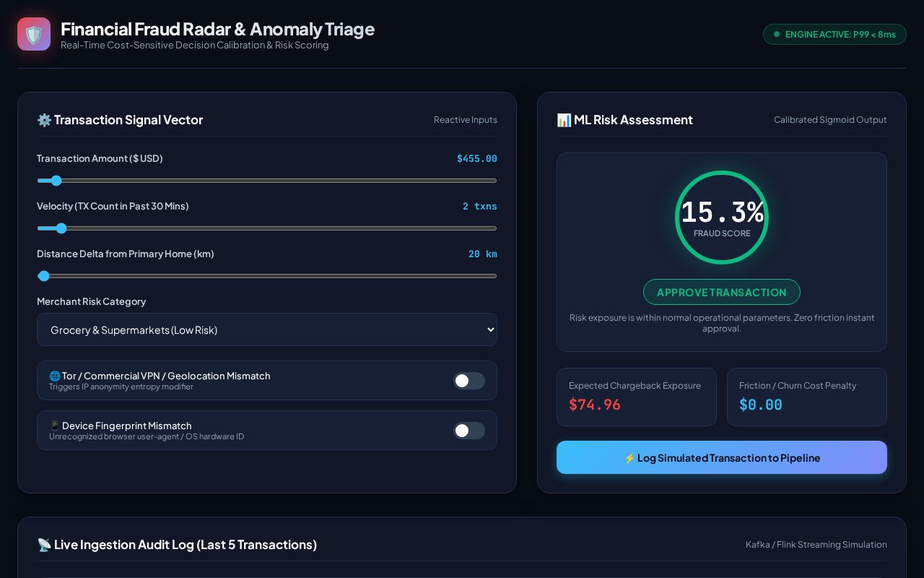This screenshot has height=578, width=924.
Task: Click the Velocity (TX Count in Past 30 Mins) label
Action: [113, 206]
